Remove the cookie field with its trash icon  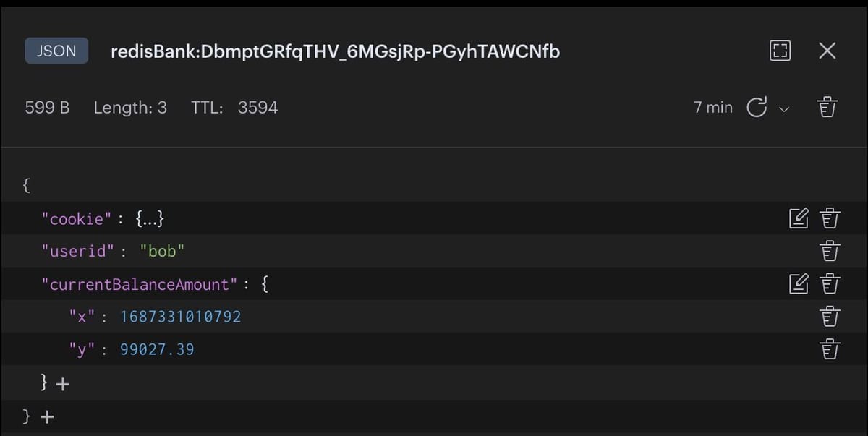829,218
